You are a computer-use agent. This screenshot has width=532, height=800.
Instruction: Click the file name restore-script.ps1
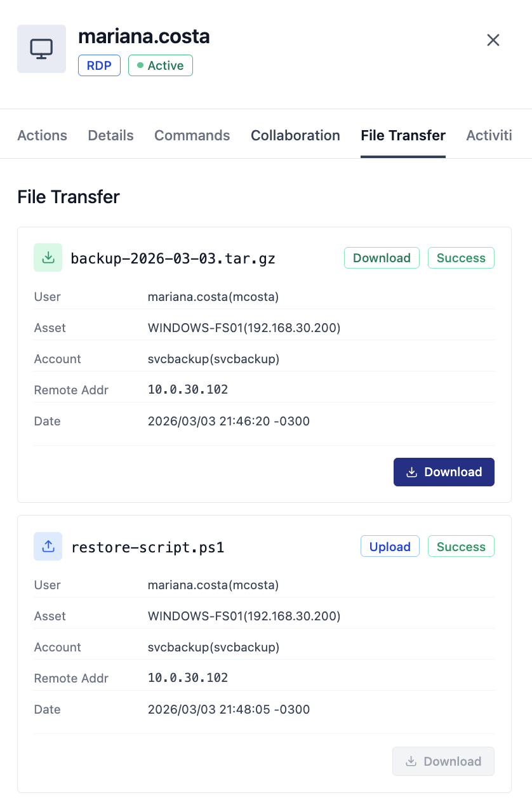coord(147,547)
